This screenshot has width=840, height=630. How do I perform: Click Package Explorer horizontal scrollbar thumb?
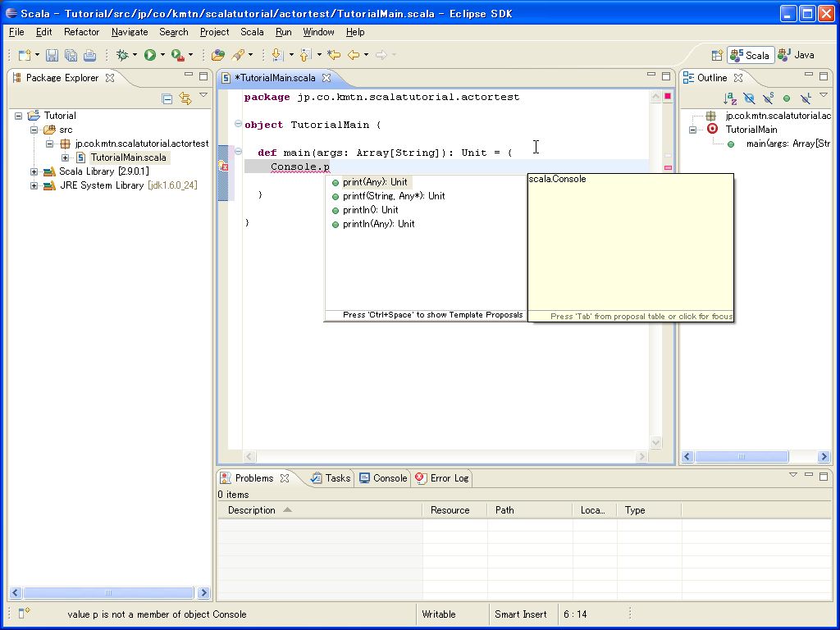108,592
